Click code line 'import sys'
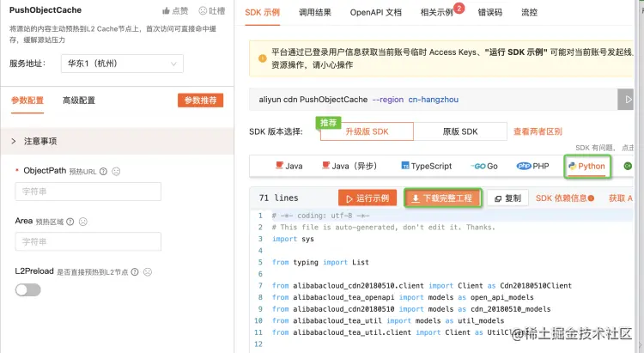Viewport: 644px width, 353px height. click(293, 239)
